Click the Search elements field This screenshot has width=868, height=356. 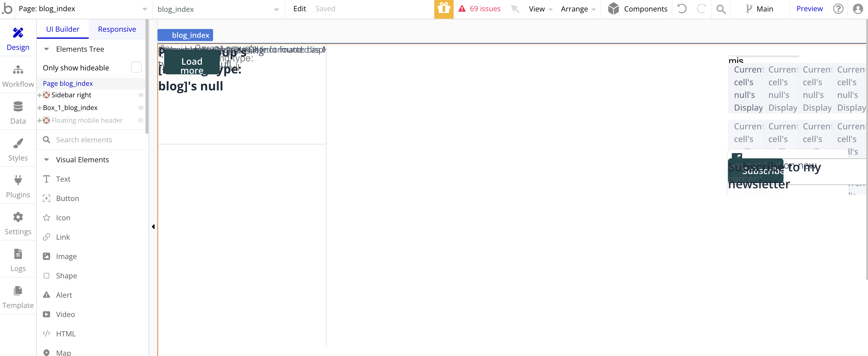[91, 140]
